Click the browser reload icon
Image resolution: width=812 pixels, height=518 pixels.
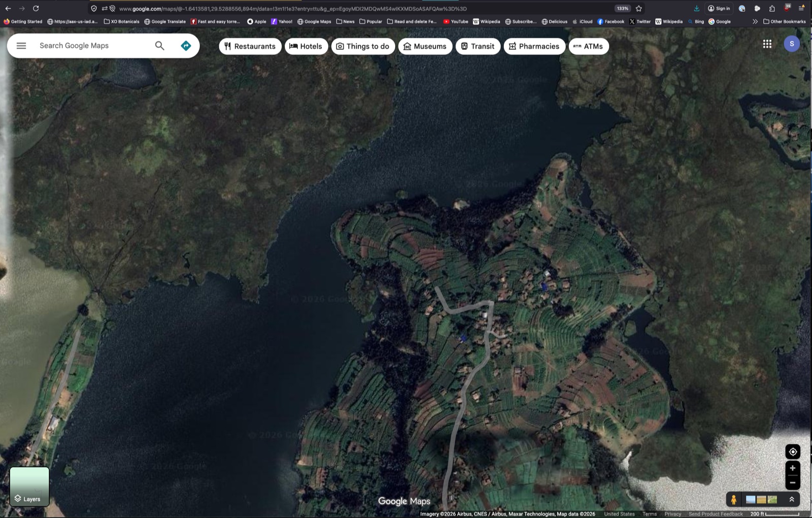[35, 8]
